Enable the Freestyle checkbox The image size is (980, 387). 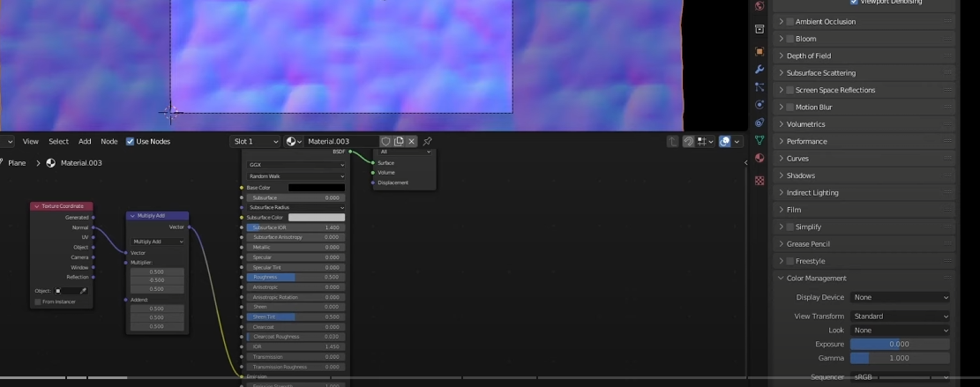(x=790, y=261)
